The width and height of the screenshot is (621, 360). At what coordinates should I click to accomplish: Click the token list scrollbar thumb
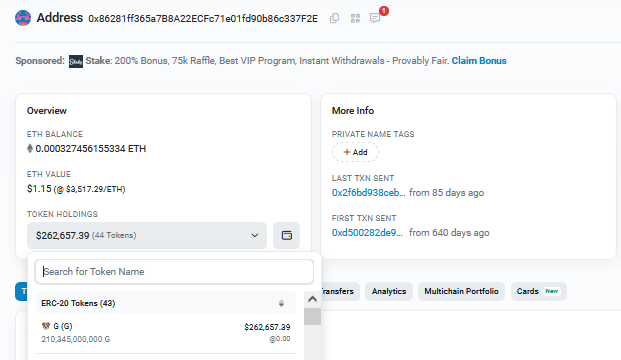point(312,316)
